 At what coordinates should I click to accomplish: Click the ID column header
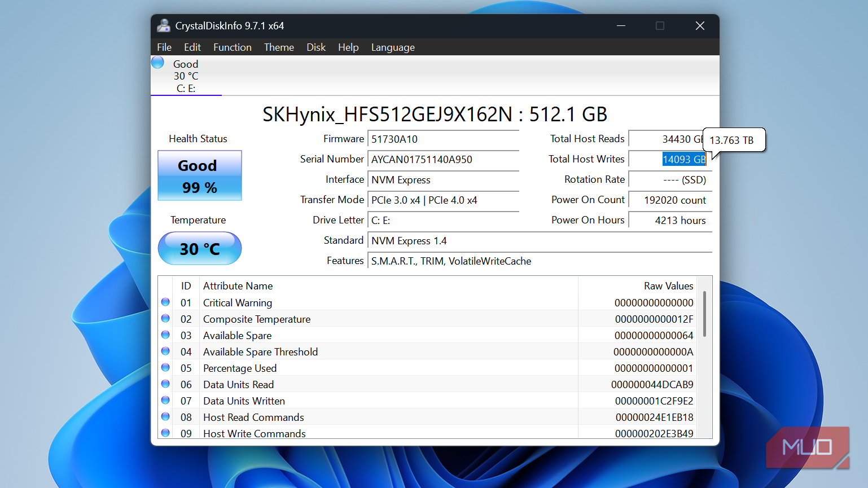pos(186,286)
